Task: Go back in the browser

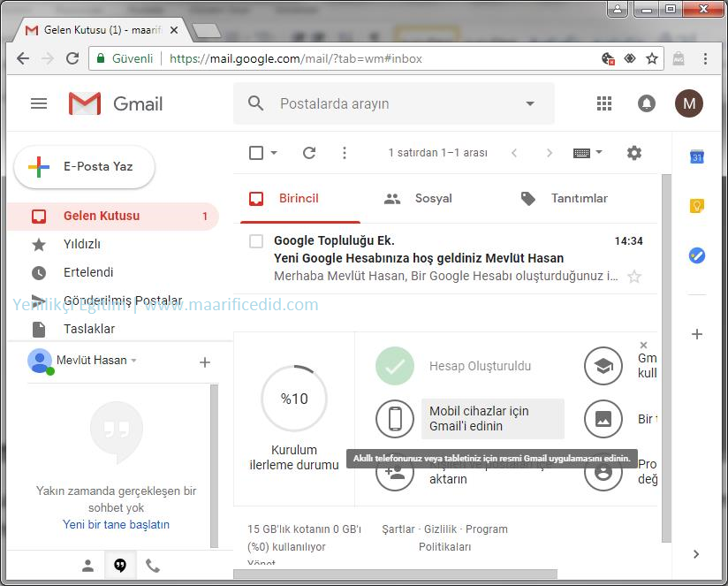Action: tap(23, 58)
